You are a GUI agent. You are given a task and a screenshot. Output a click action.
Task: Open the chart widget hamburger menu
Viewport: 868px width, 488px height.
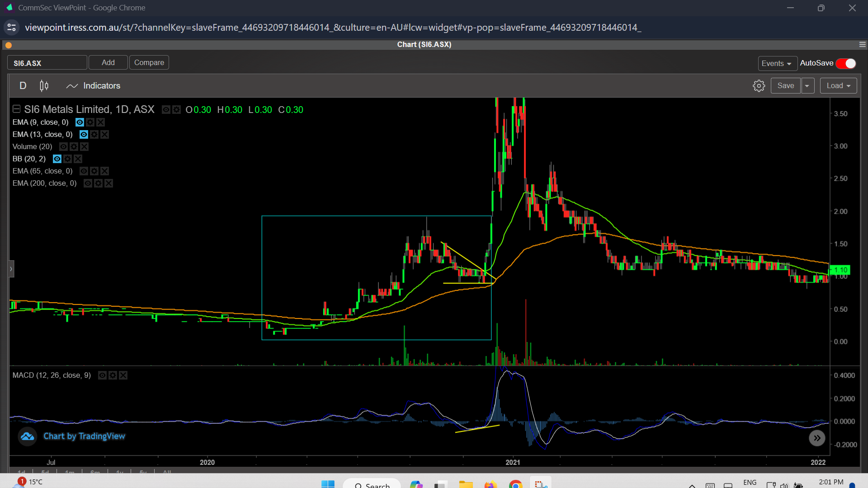(x=862, y=45)
